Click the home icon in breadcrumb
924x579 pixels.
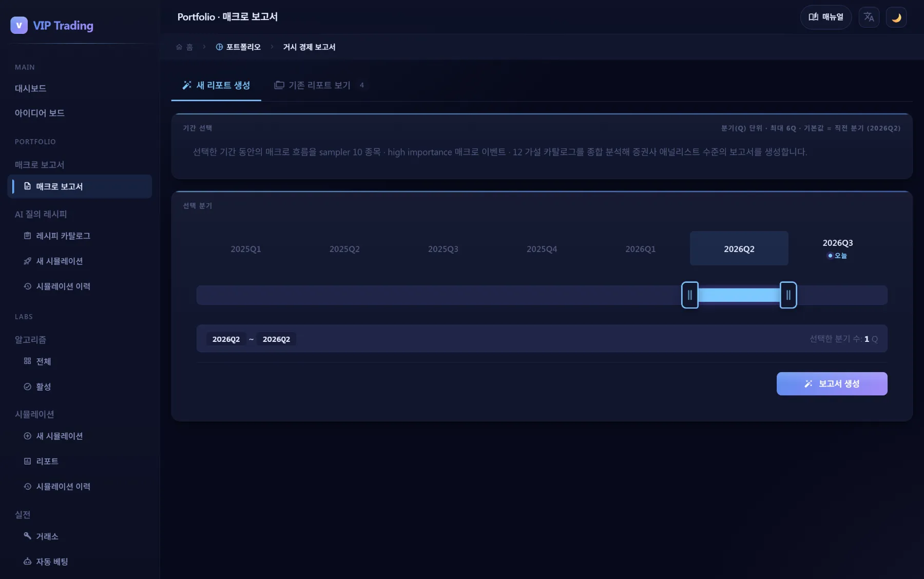point(179,47)
